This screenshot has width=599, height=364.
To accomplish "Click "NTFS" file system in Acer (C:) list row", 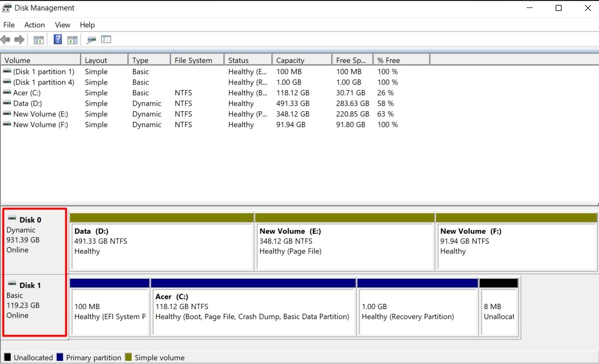I will (183, 93).
